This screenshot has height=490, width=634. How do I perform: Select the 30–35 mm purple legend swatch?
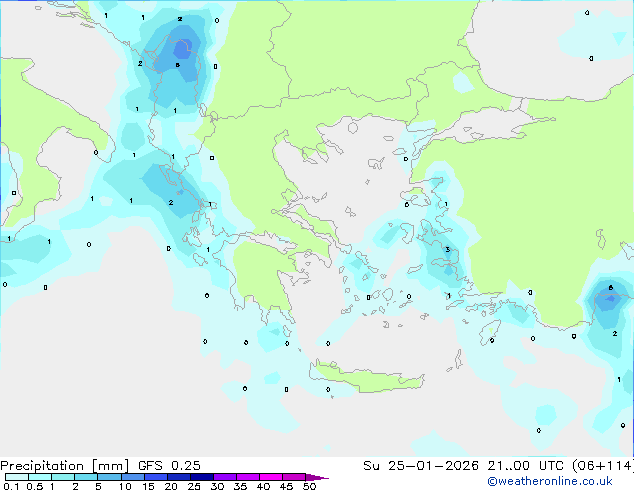(x=225, y=477)
